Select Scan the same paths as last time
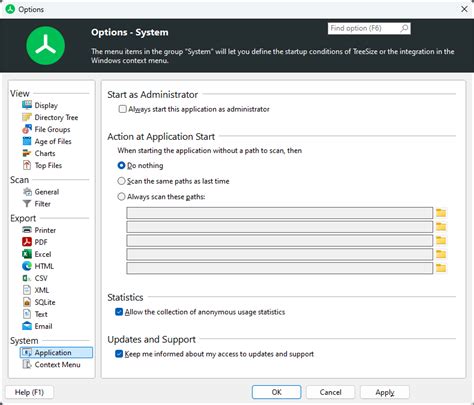 point(121,181)
